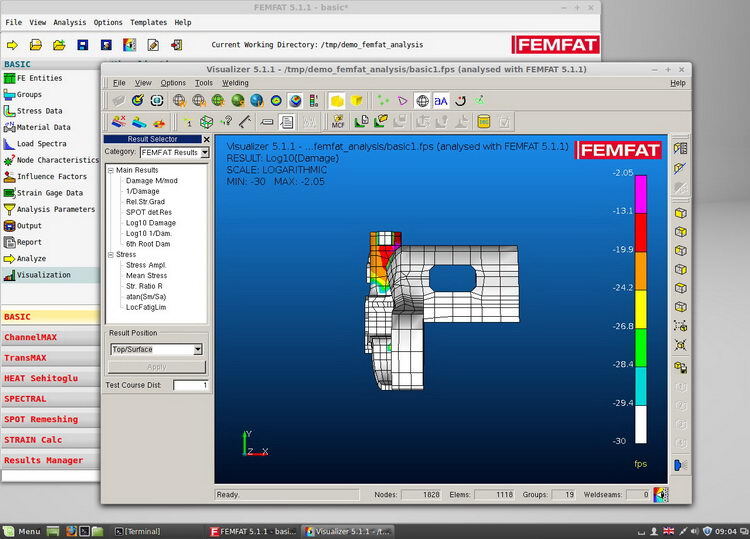750x539 pixels.
Task: Collapse the Stress tree node
Action: click(111, 255)
